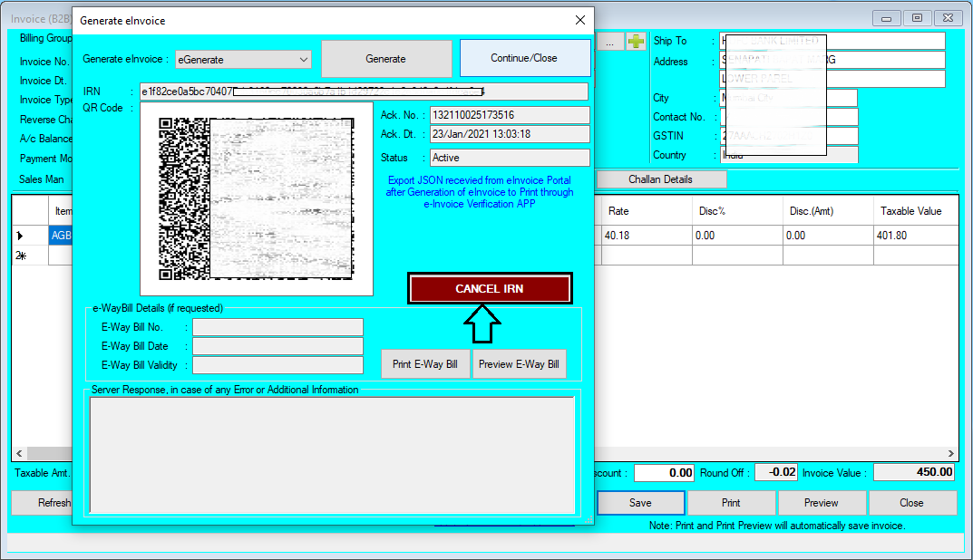Open Preview E-Way Bill
Viewport: 973px width, 560px height.
coord(519,363)
